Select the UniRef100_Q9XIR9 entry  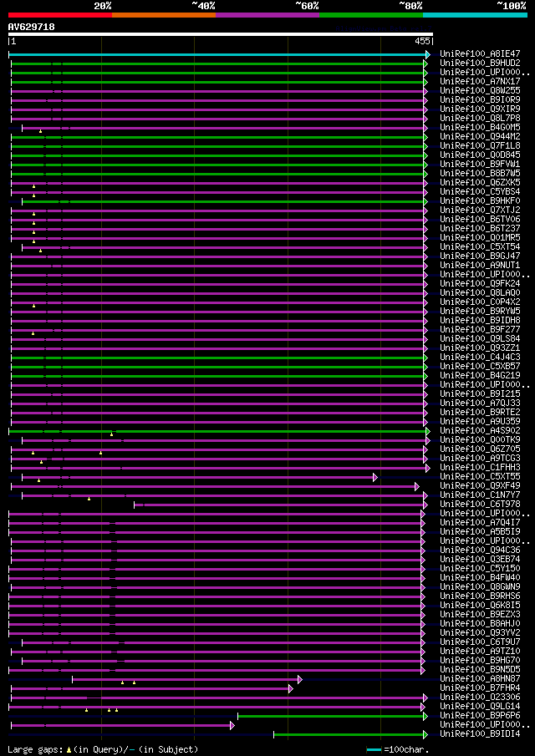click(480, 109)
